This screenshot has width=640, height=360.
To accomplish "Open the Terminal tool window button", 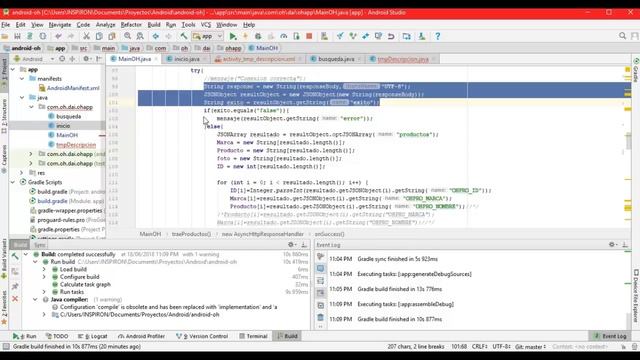I will click(x=253, y=336).
